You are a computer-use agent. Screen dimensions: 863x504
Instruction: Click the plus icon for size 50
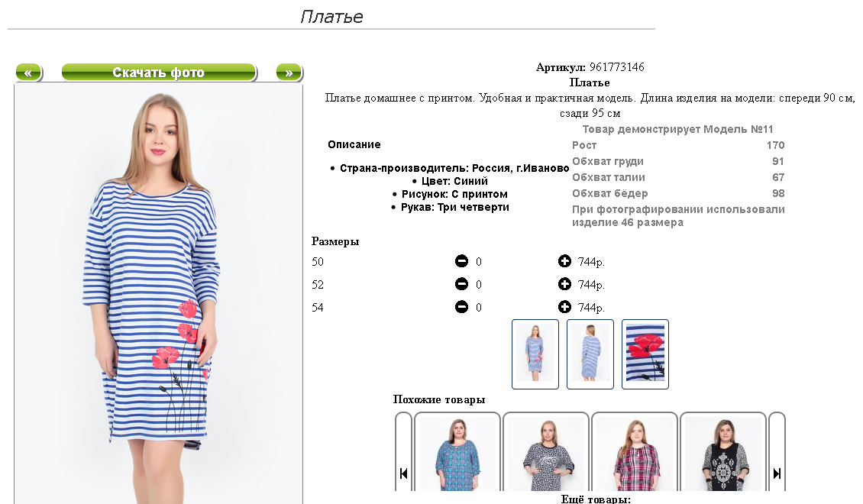pos(564,261)
